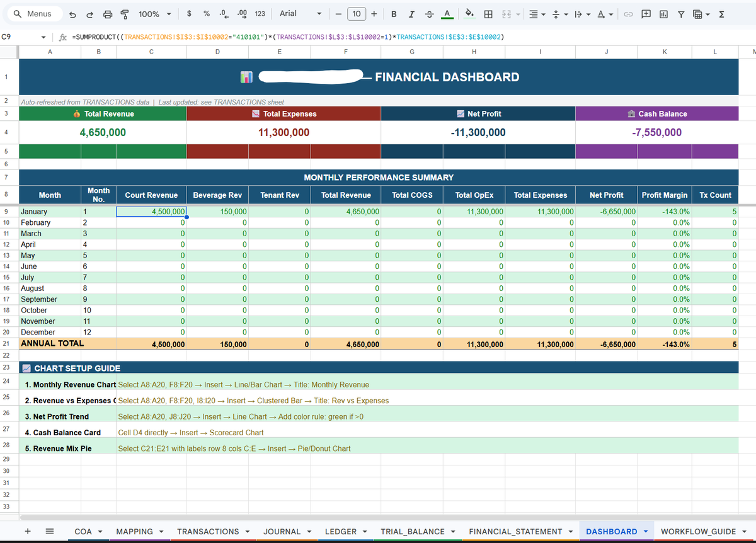
Task: Click the print icon
Action: (108, 14)
